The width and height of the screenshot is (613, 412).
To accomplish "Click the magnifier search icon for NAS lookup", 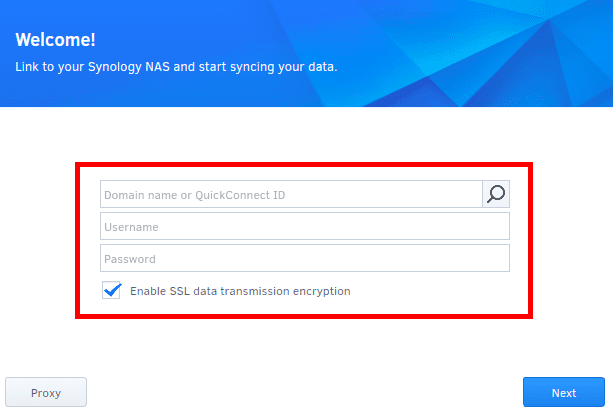I will click(x=496, y=194).
